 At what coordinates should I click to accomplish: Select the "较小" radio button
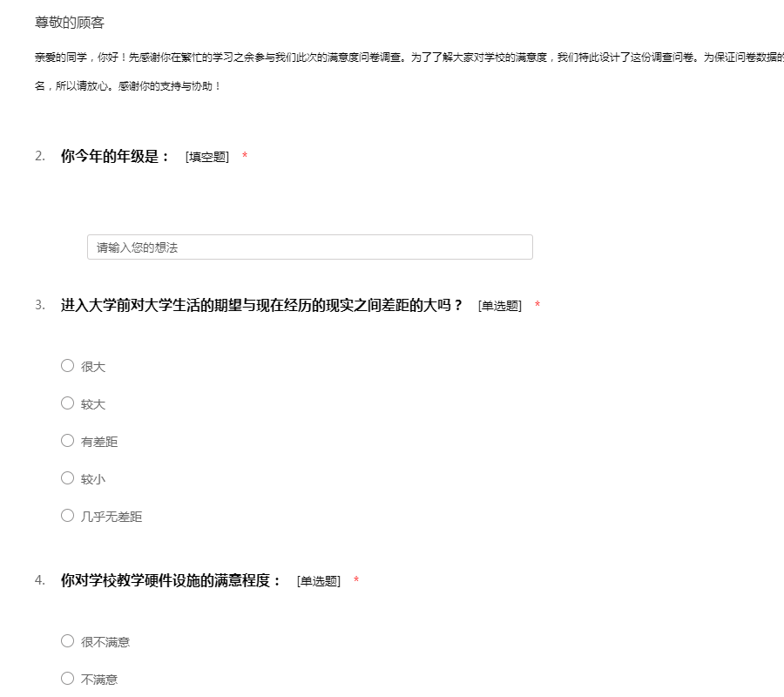[x=67, y=478]
